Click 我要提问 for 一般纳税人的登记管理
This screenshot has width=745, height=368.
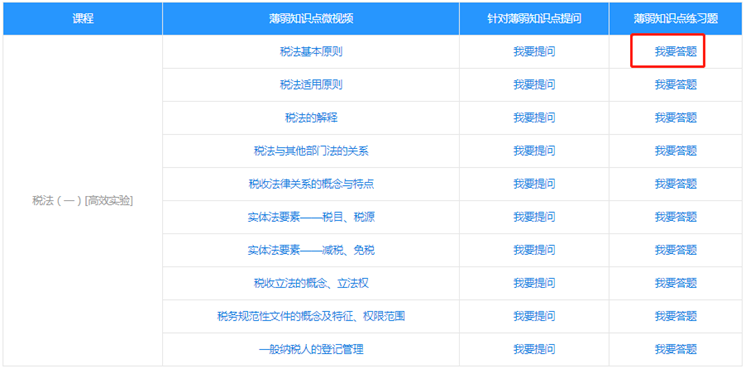click(x=534, y=349)
